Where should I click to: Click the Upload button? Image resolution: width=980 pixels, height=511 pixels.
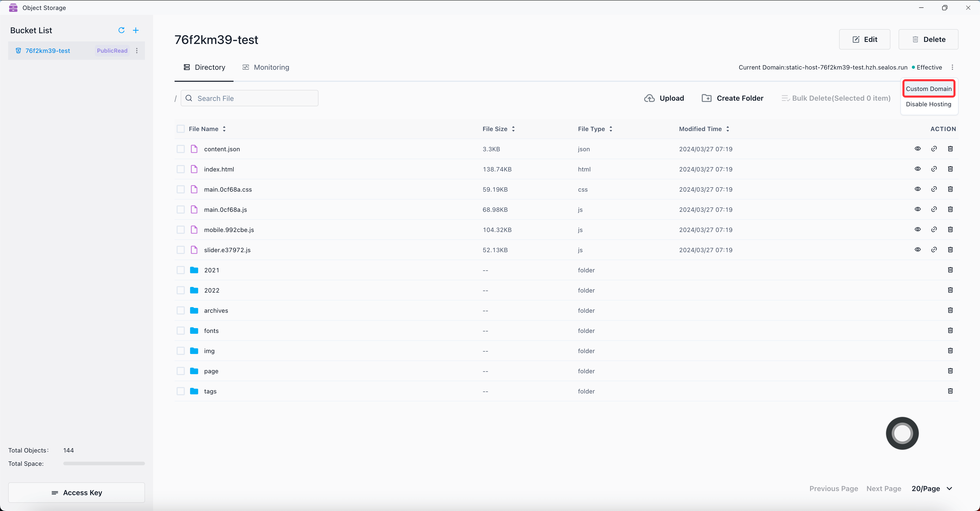pos(664,98)
